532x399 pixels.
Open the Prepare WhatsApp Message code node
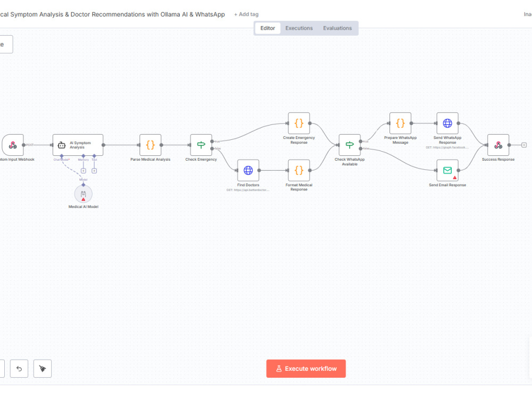(401, 123)
